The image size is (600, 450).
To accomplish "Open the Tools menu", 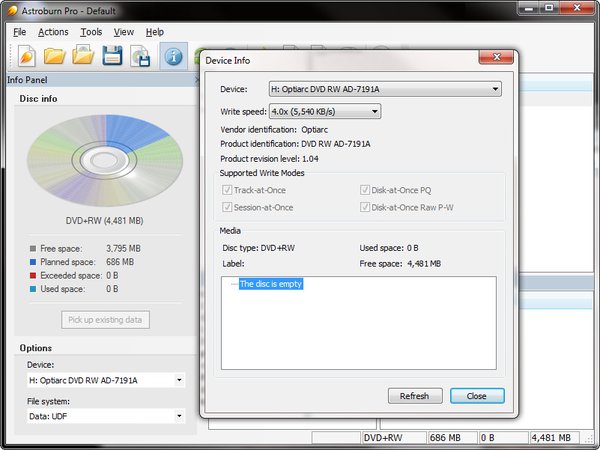I will (91, 32).
